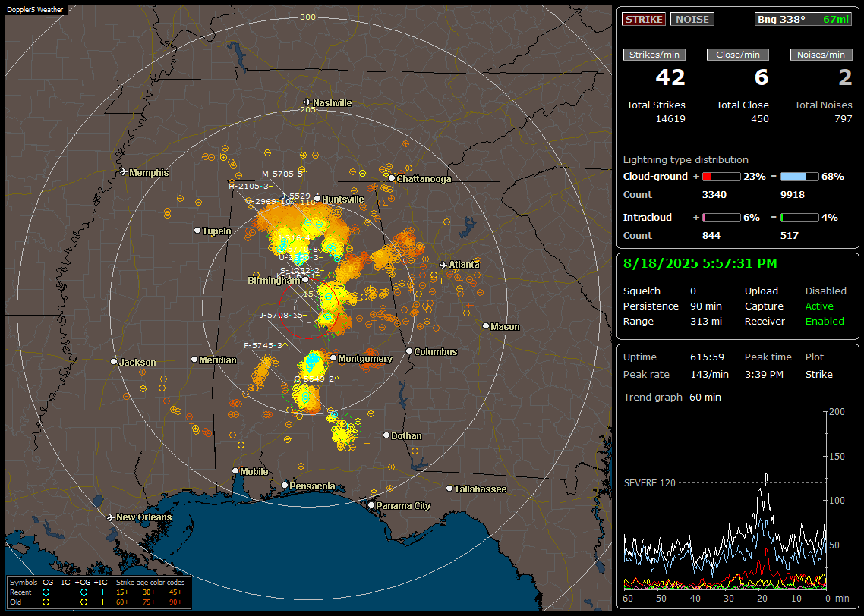
Task: Click the 300 range ring label
Action: point(307,17)
